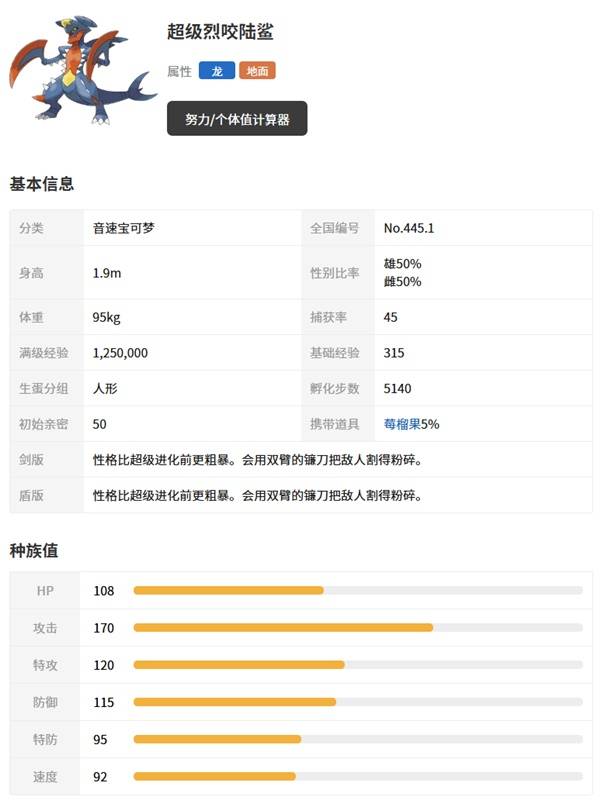The image size is (600, 803).
Task: Select the 生蛋分组 人形 entry
Action: click(103, 386)
